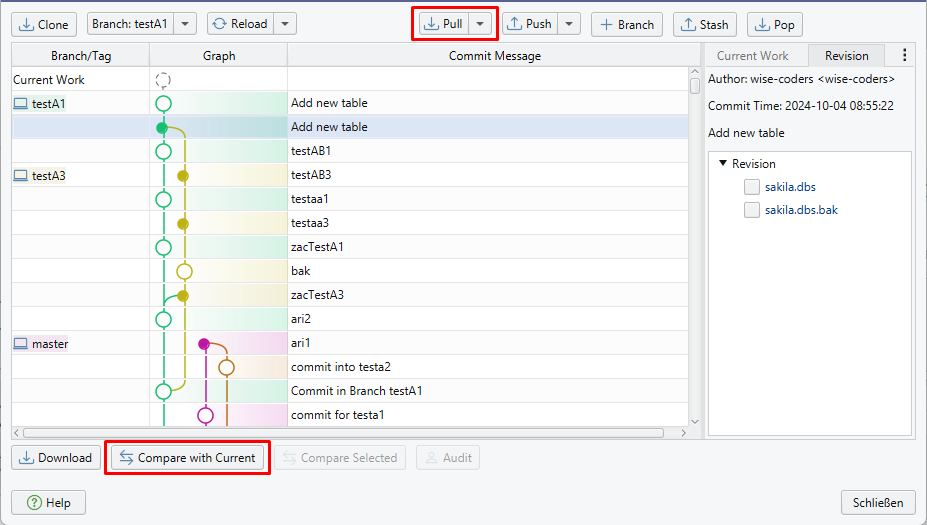The image size is (927, 525).
Task: Click the green node for Commit in Branch testA1
Action: click(x=164, y=391)
